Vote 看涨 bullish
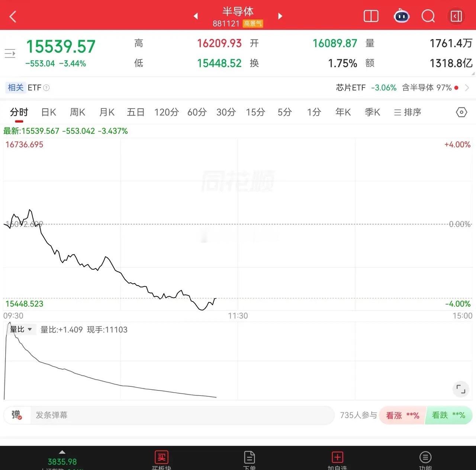Viewport: 476px width, 470px height. [402, 415]
